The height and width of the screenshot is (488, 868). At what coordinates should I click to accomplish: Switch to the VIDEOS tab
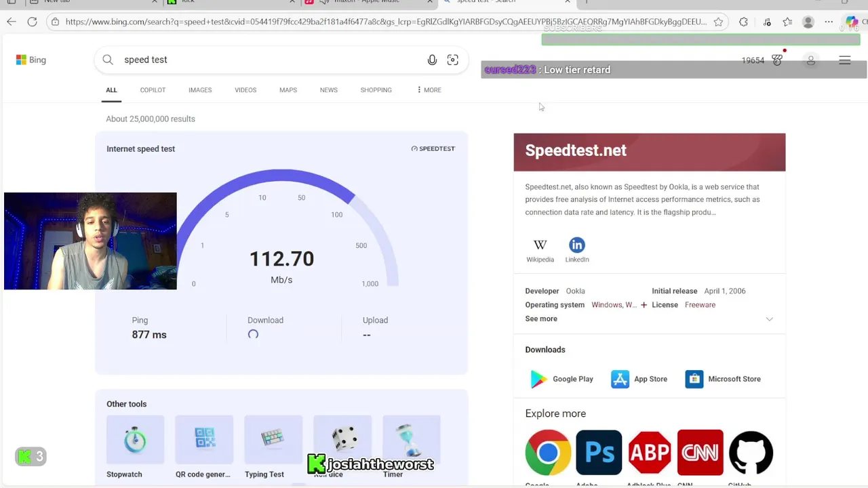245,90
